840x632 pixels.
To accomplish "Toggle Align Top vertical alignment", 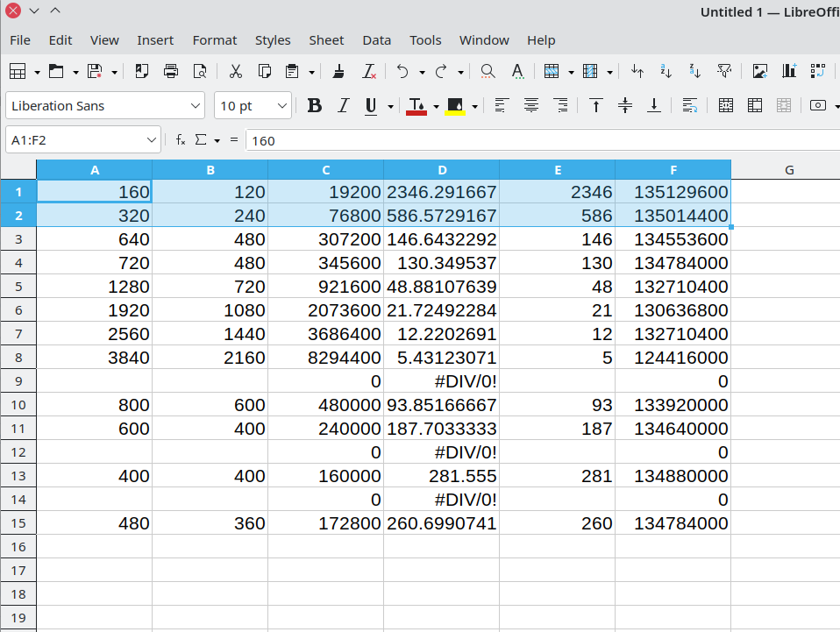I will coord(595,105).
